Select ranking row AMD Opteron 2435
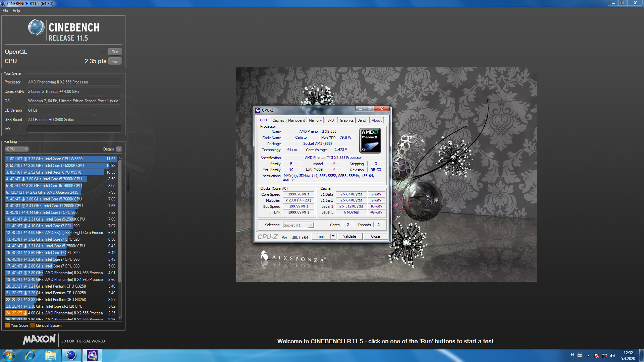 click(61, 192)
